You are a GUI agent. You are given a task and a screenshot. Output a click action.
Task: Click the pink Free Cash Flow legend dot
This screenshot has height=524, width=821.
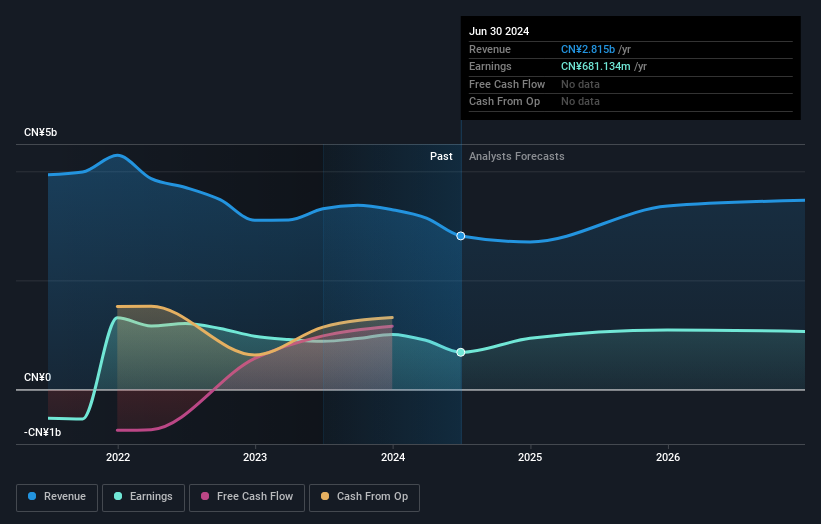point(205,496)
